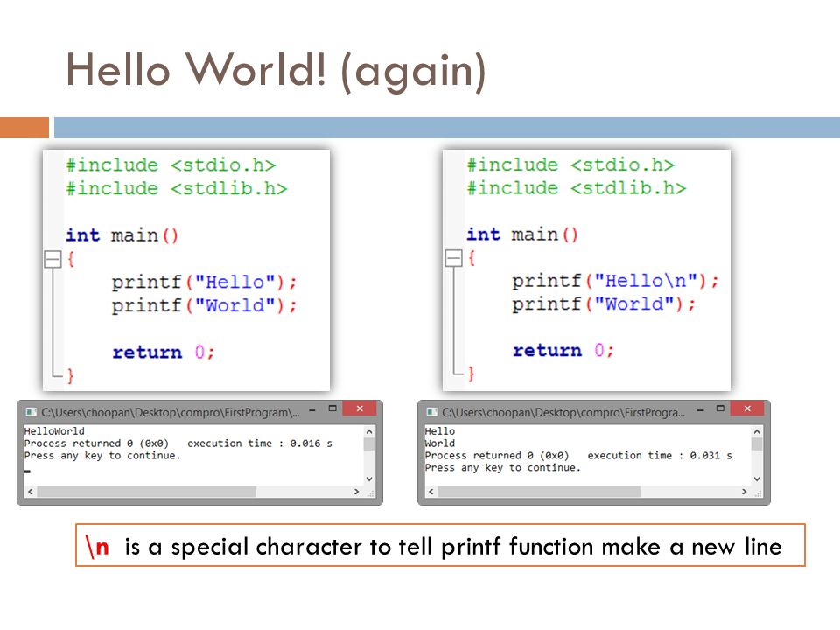Image resolution: width=840 pixels, height=630 pixels.
Task: Click printf("World") line in left editor
Action: coord(204,306)
